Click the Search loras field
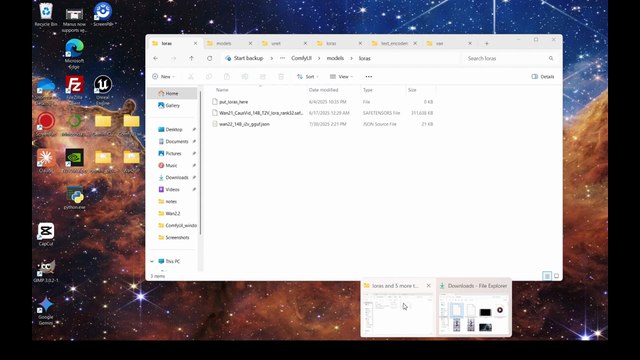Viewport: 640px width, 360px height. click(510, 58)
